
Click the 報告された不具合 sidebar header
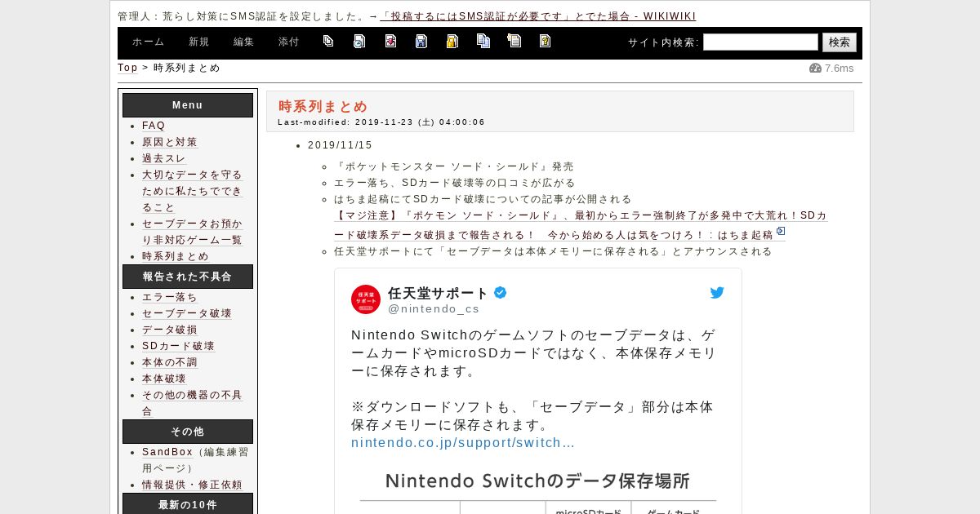(x=188, y=277)
